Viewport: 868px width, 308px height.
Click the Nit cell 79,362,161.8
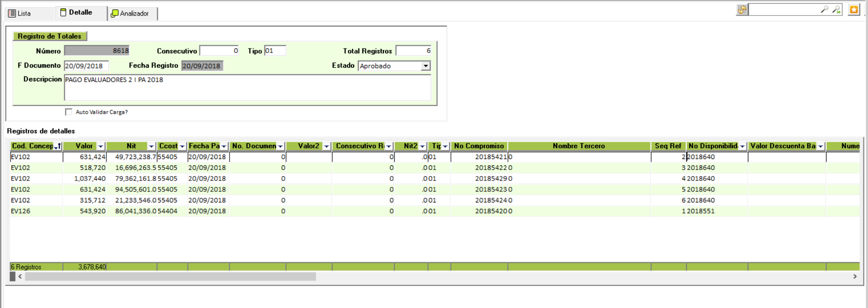click(x=132, y=179)
